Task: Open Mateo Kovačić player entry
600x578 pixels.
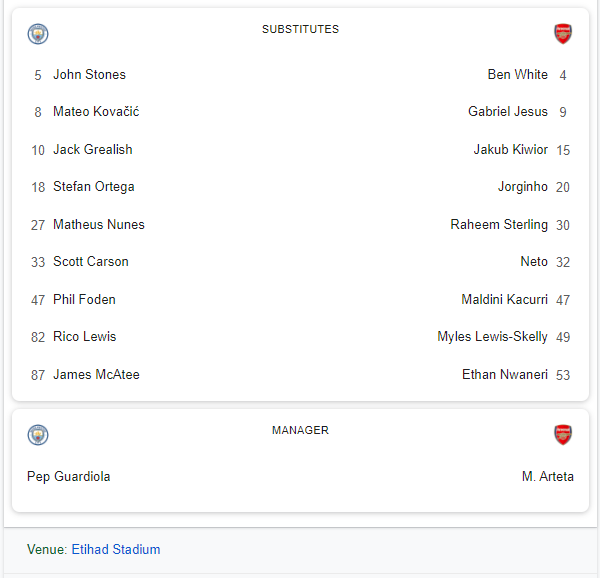Action: click(x=96, y=112)
